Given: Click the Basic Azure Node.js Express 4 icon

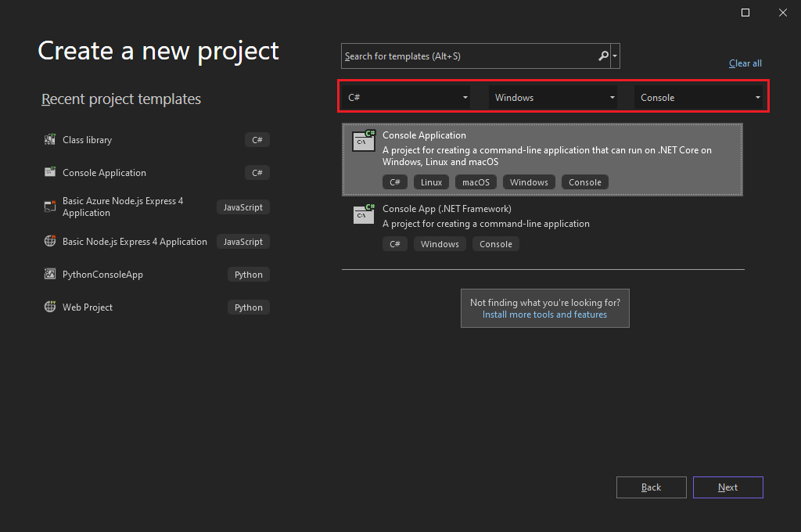Looking at the screenshot, I should click(x=49, y=207).
